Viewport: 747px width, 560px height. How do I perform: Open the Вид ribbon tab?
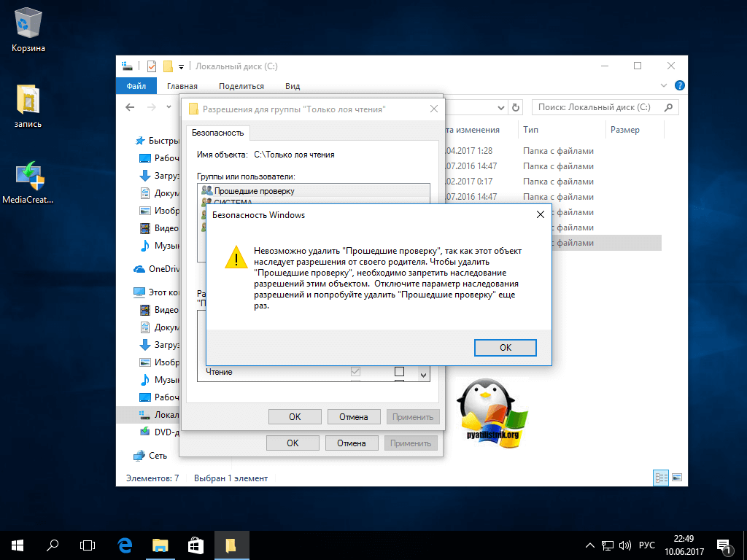(293, 86)
